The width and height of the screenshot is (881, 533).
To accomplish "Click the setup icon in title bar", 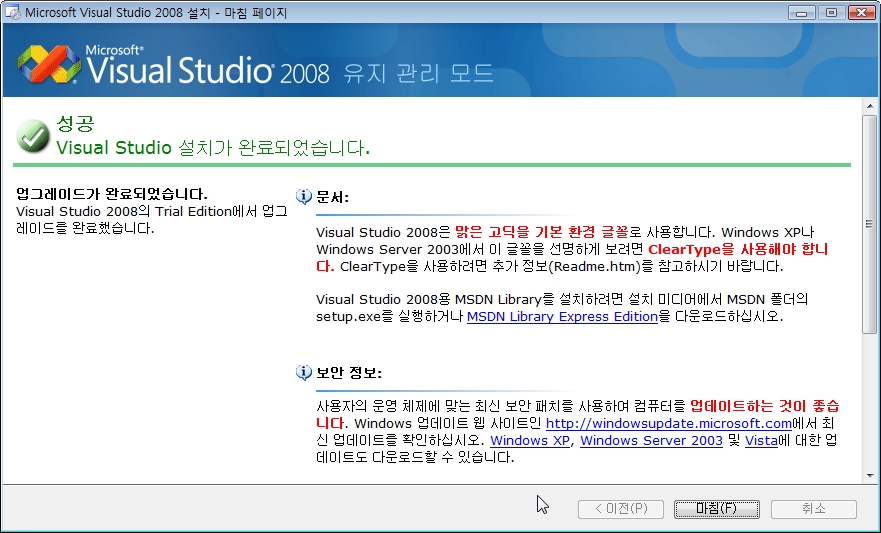I will coord(12,12).
